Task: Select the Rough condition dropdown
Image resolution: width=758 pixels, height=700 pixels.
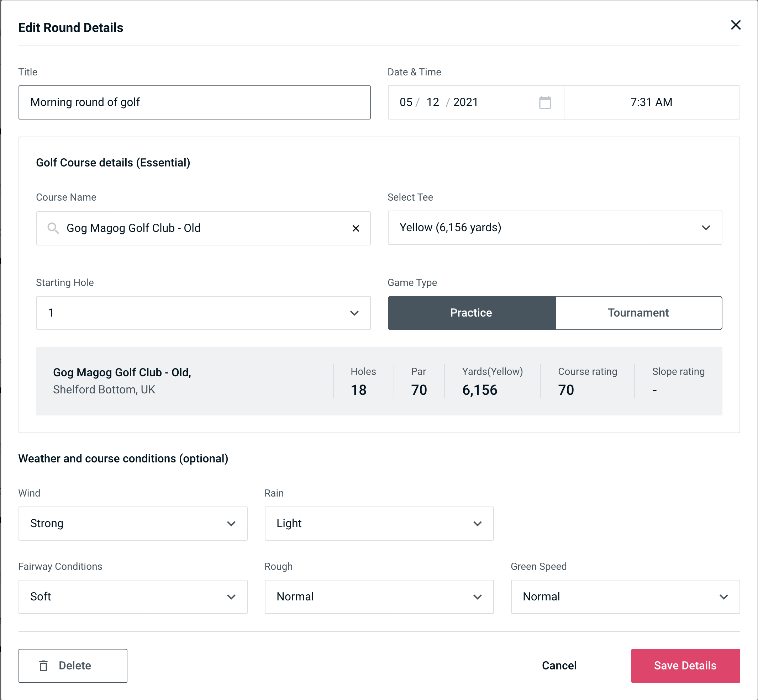Action: pos(379,596)
